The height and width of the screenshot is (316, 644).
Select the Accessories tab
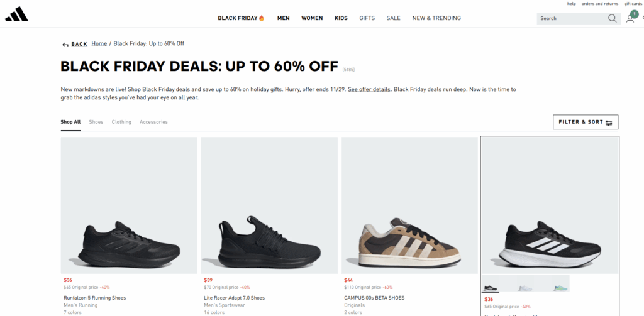point(153,122)
